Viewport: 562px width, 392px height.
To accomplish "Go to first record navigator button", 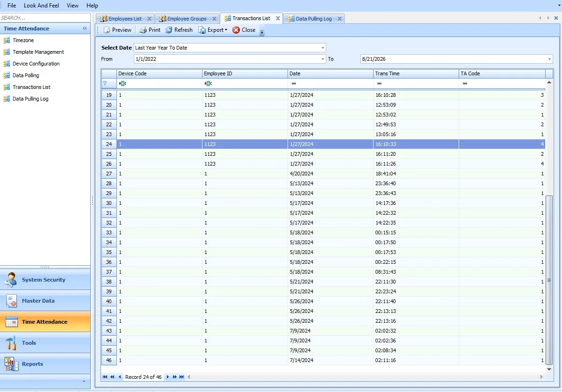I will [105, 377].
